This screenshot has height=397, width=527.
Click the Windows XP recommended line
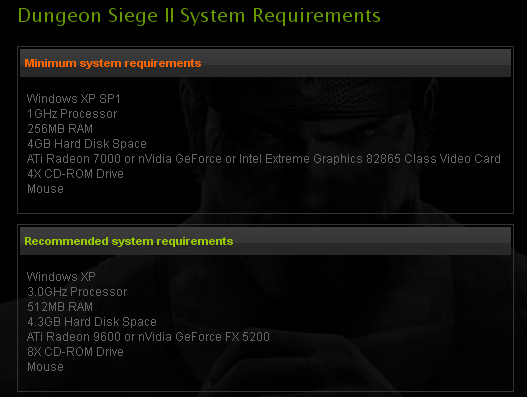pos(61,277)
